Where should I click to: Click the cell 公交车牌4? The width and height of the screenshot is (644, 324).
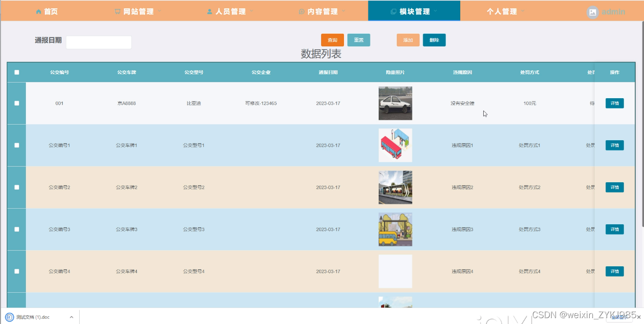[127, 271]
